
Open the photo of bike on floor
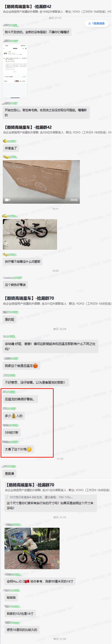30,234
